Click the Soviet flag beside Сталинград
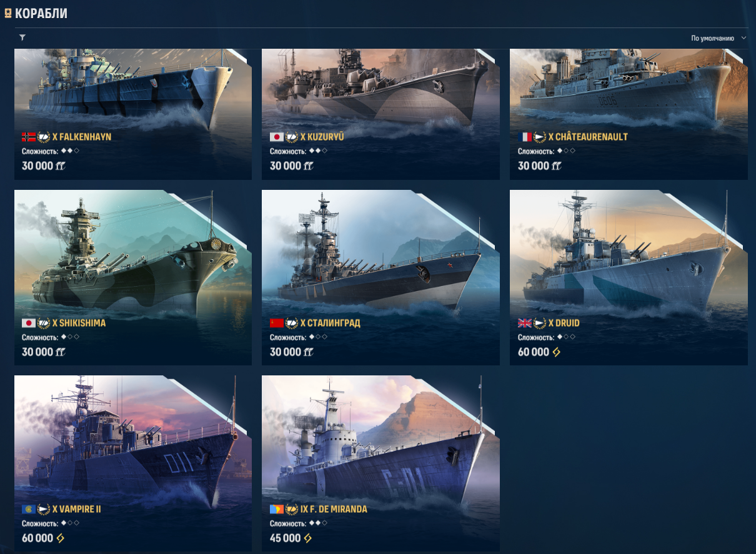This screenshot has width=756, height=554. point(276,323)
